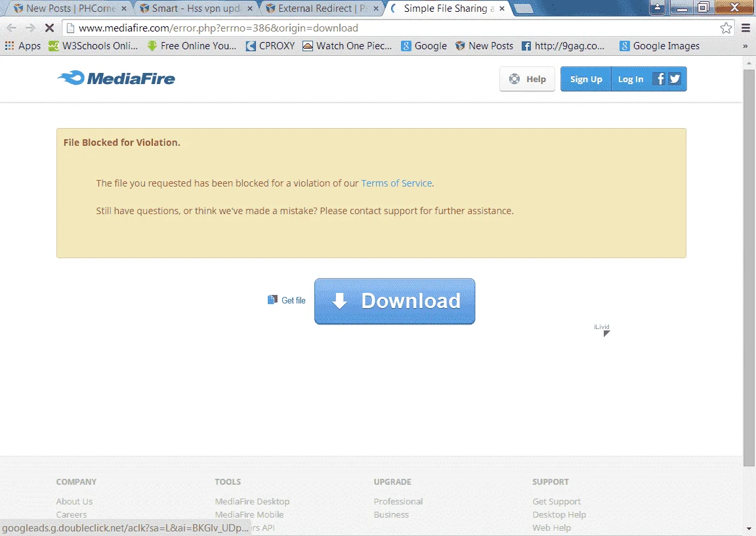The height and width of the screenshot is (536, 756).
Task: Log in with the Twitter icon
Action: [x=675, y=79]
